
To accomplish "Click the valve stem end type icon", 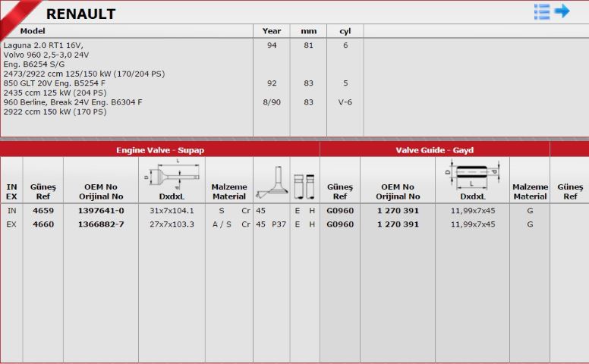I will pyautogui.click(x=304, y=186).
